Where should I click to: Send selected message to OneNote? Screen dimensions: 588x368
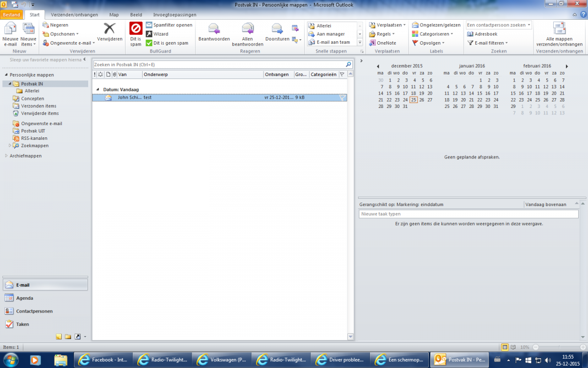[382, 43]
